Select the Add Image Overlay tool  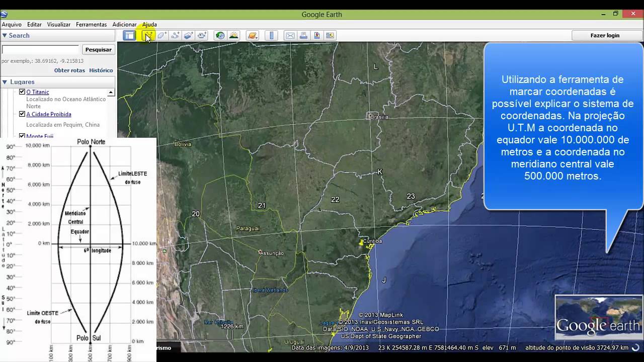pyautogui.click(x=188, y=35)
